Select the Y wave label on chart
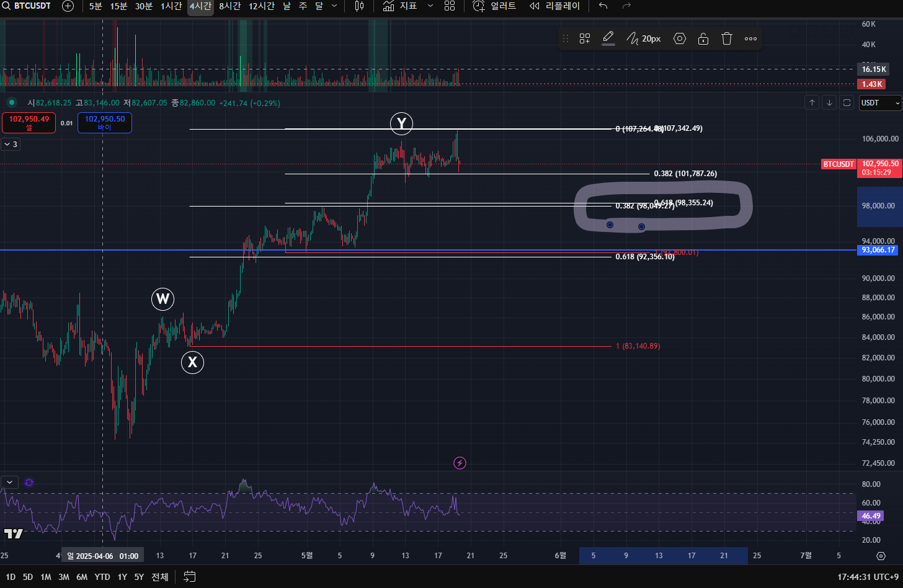The width and height of the screenshot is (903, 588). [401, 124]
